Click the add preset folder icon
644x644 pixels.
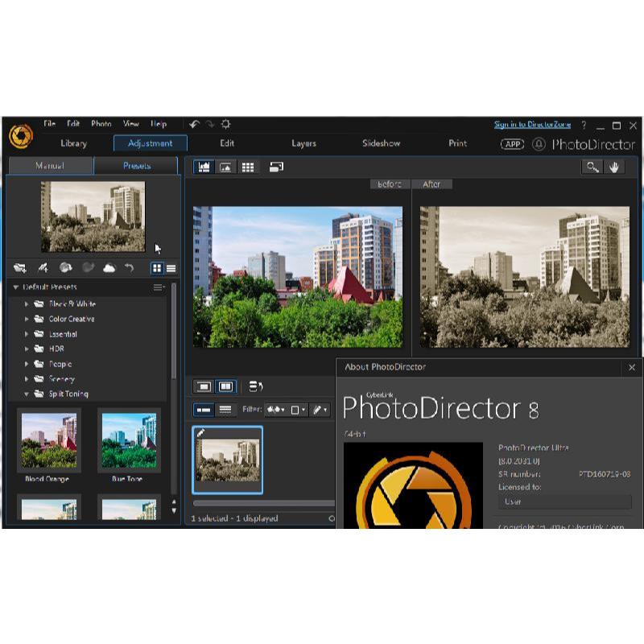(x=20, y=269)
